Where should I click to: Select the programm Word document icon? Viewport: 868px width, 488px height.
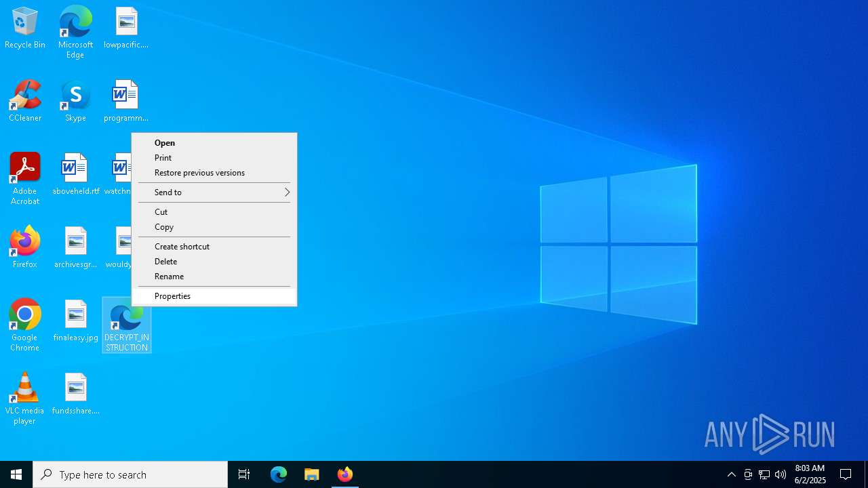click(126, 101)
